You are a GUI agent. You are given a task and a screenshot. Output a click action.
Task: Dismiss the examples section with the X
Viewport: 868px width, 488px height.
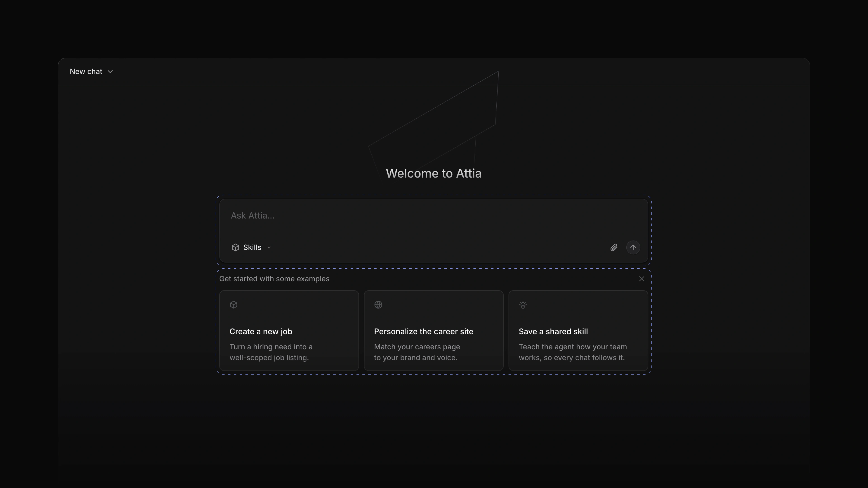(641, 279)
